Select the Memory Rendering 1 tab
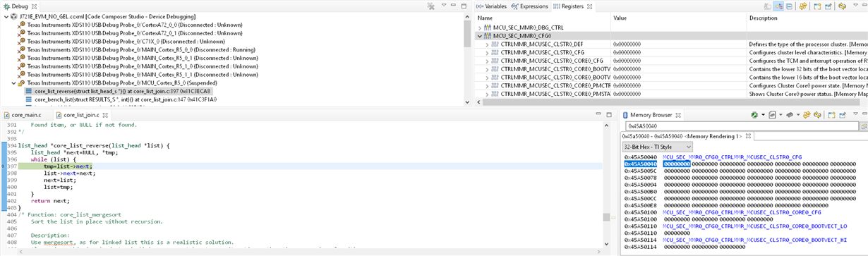This screenshot has width=868, height=256. click(x=682, y=135)
